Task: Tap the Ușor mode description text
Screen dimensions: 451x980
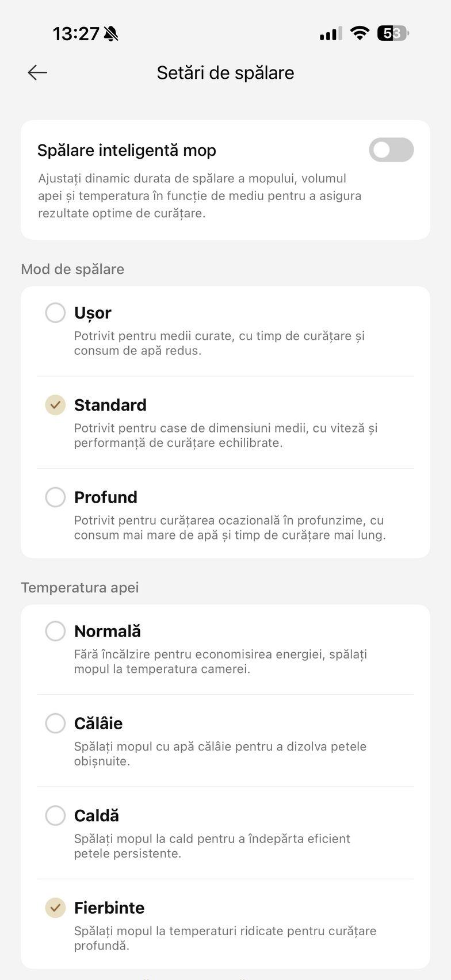Action: tap(219, 343)
